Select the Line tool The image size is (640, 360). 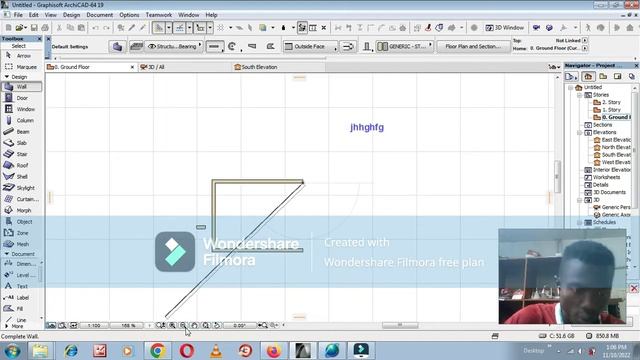20,320
